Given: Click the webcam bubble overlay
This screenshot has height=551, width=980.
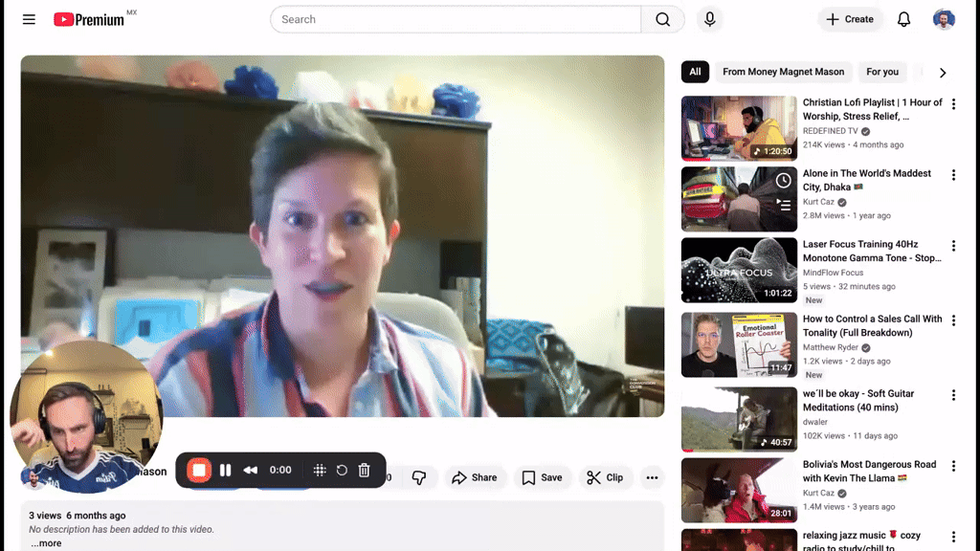Looking at the screenshot, I should (86, 417).
